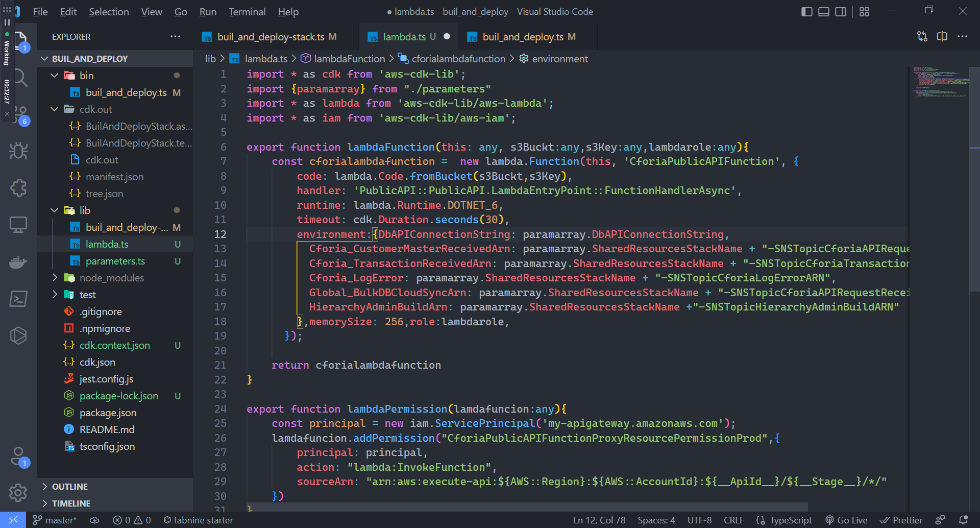Change CRLF end of line sequence
This screenshot has height=528, width=980.
coord(733,520)
